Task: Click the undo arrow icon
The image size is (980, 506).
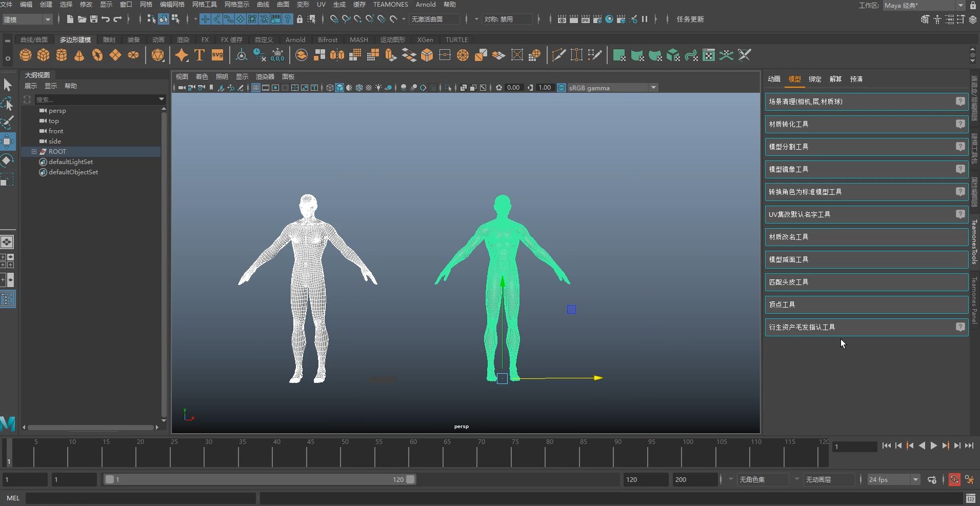Action: coord(106,19)
